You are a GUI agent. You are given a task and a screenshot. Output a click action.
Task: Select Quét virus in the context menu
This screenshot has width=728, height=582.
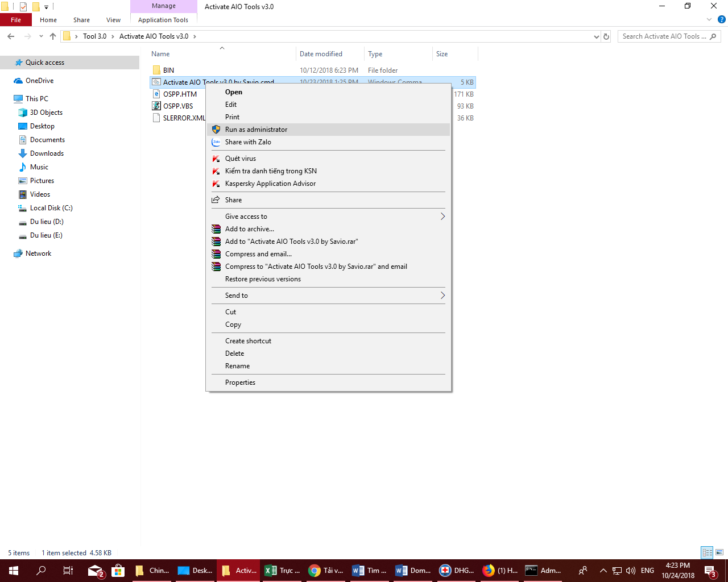coord(241,158)
